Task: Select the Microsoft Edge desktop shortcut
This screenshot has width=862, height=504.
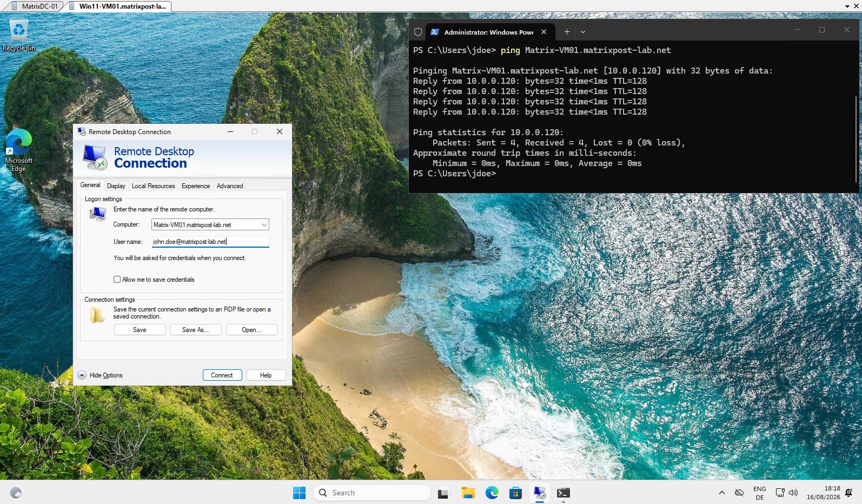Action: point(18,150)
